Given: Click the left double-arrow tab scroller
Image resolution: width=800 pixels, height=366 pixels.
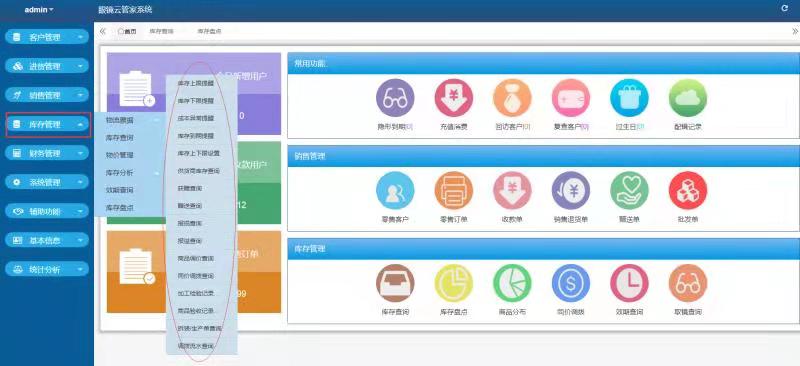Looking at the screenshot, I should [103, 31].
